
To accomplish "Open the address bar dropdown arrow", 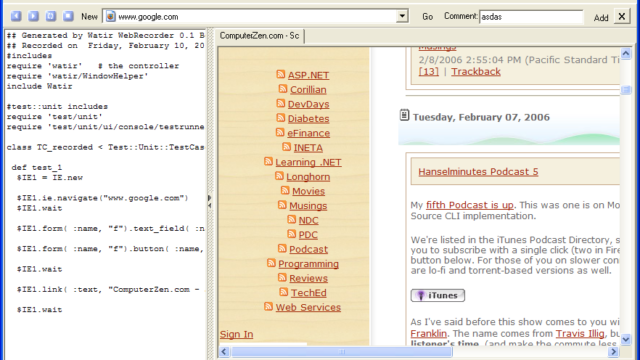I will (x=402, y=16).
